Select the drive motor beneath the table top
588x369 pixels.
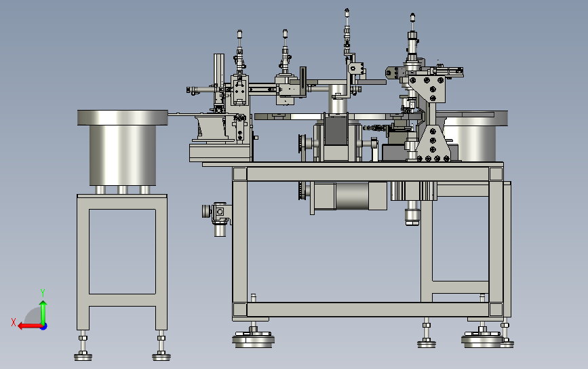tap(349, 196)
